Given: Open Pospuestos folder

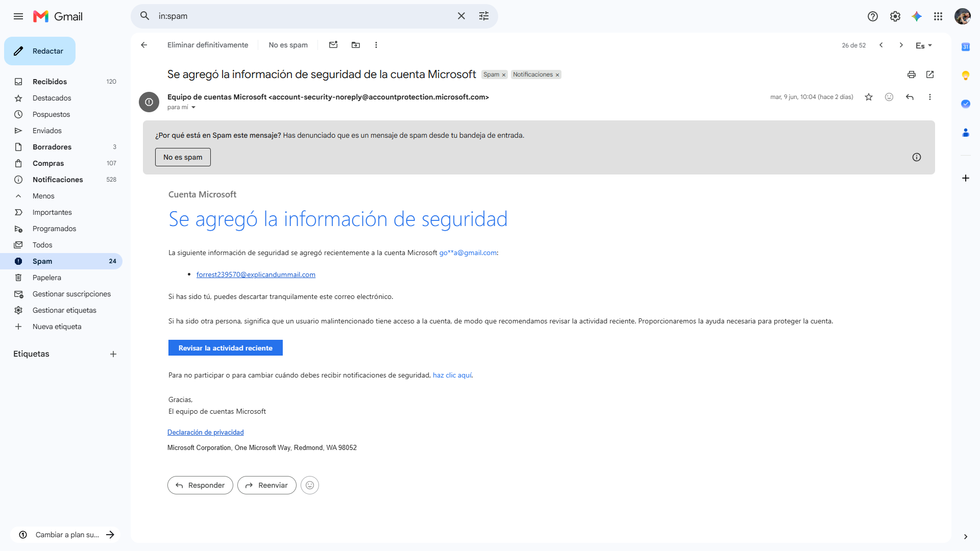Looking at the screenshot, I should click(x=61, y=114).
